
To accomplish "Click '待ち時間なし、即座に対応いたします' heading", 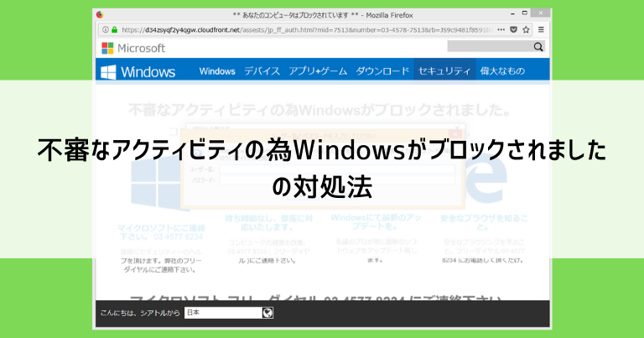I will pyautogui.click(x=269, y=222).
